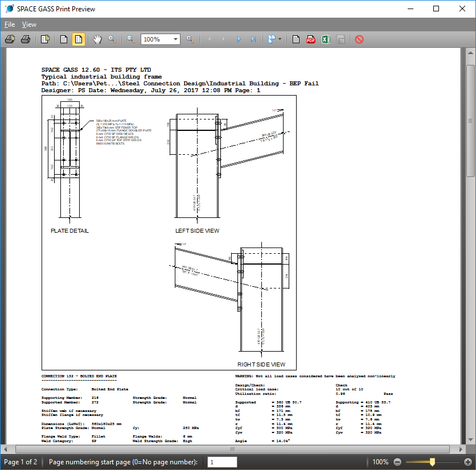Click the status bar zoom out minus button
Image resolution: width=476 pixels, height=470 pixels.
pos(397,462)
